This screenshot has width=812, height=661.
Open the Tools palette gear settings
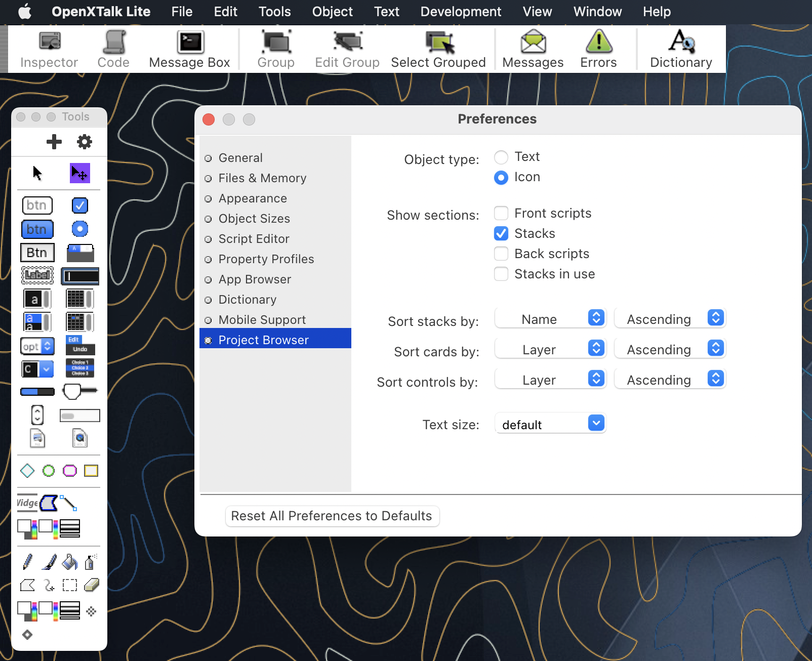coord(85,142)
